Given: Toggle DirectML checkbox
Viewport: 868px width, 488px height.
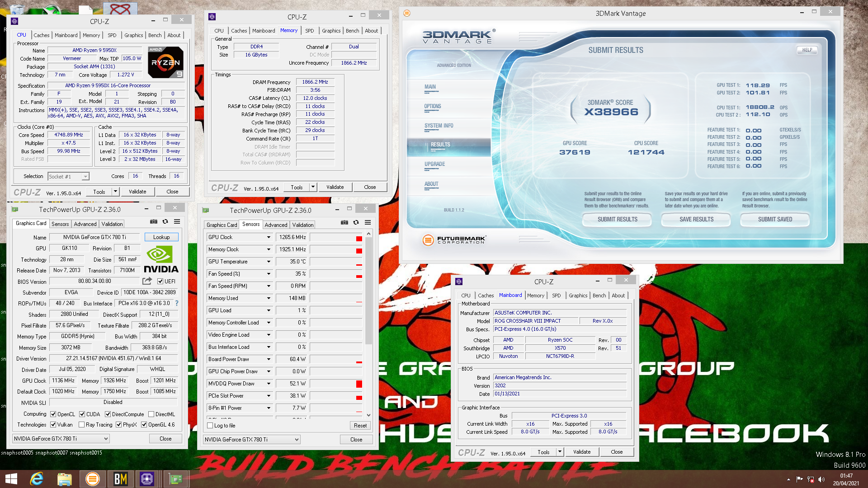Looking at the screenshot, I should (151, 414).
